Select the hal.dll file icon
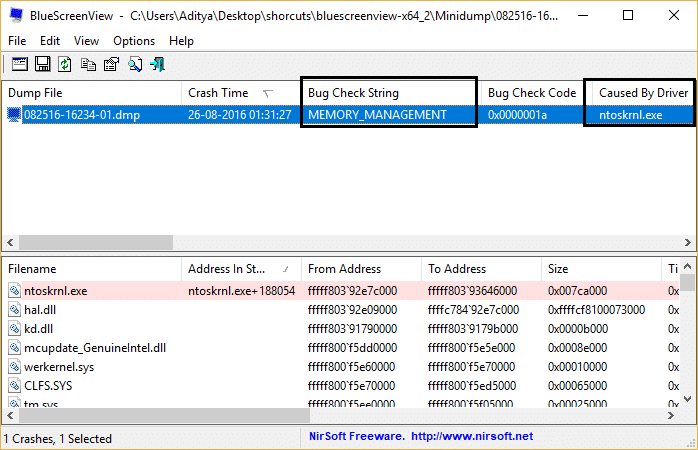This screenshot has height=450, width=698. [15, 310]
